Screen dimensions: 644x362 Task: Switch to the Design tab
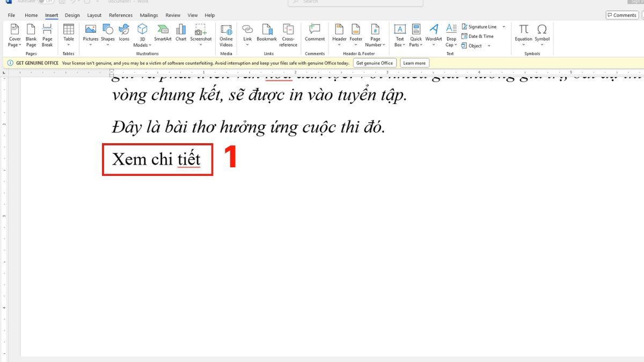tap(72, 16)
